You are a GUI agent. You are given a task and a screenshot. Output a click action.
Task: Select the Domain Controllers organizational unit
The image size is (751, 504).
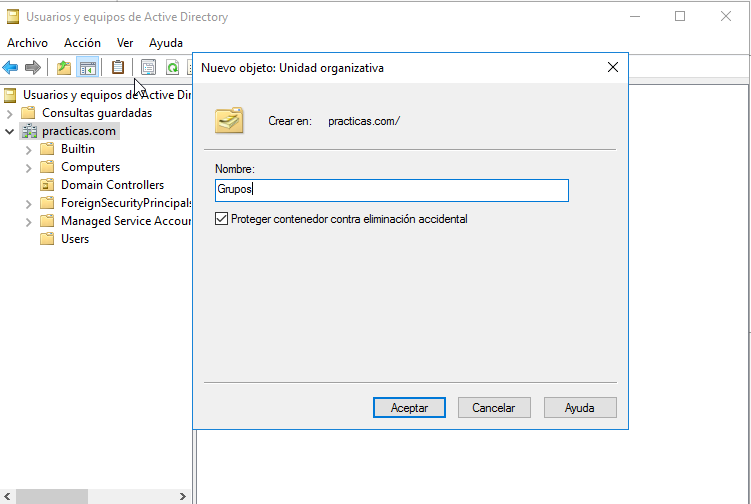point(111,185)
